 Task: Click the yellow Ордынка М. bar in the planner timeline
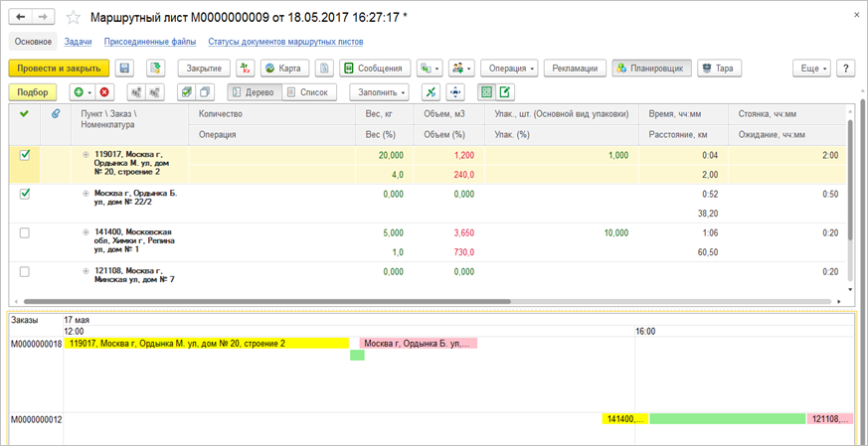coord(206,344)
